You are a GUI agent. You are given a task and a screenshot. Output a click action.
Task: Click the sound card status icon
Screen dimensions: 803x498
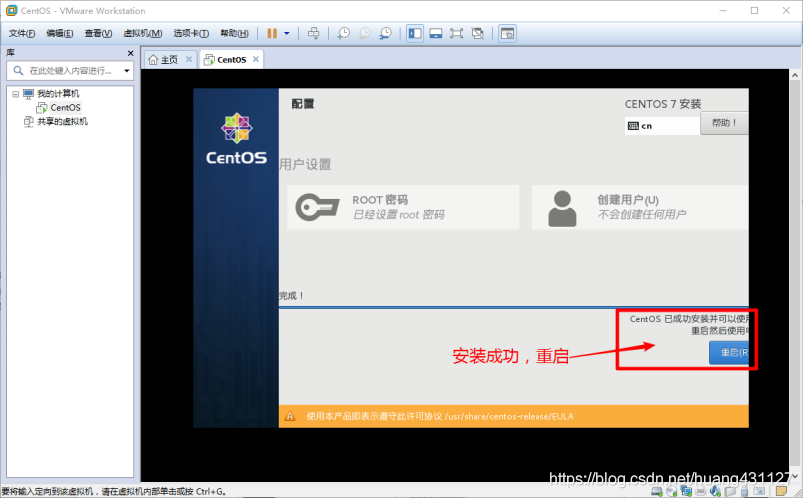[x=715, y=492]
